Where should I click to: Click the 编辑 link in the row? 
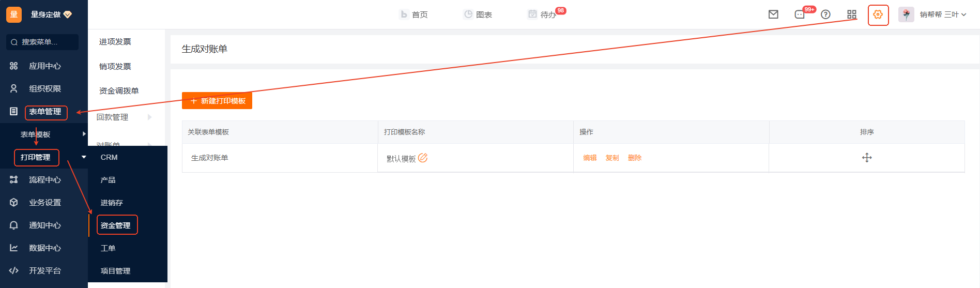(590, 158)
